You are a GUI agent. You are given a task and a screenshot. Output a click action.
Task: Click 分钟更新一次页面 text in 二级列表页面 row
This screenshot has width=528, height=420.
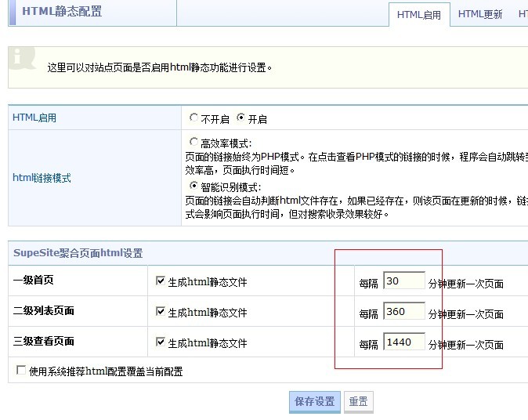point(466,314)
